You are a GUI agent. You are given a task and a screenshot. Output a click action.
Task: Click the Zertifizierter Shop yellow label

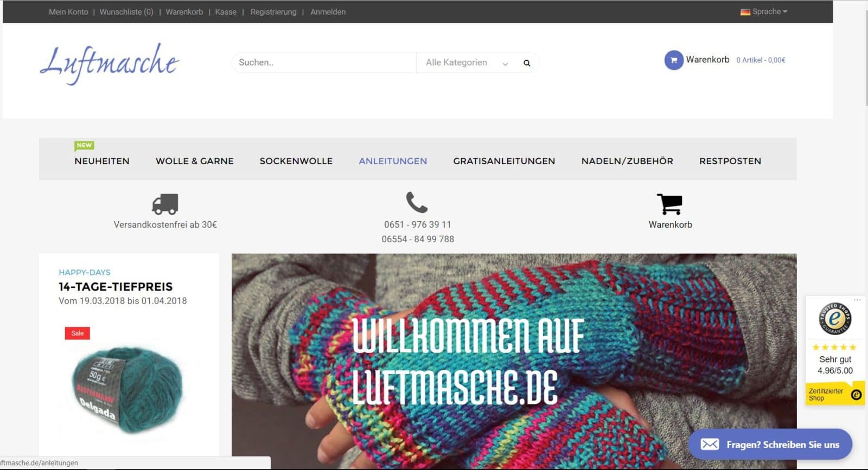[835, 394]
